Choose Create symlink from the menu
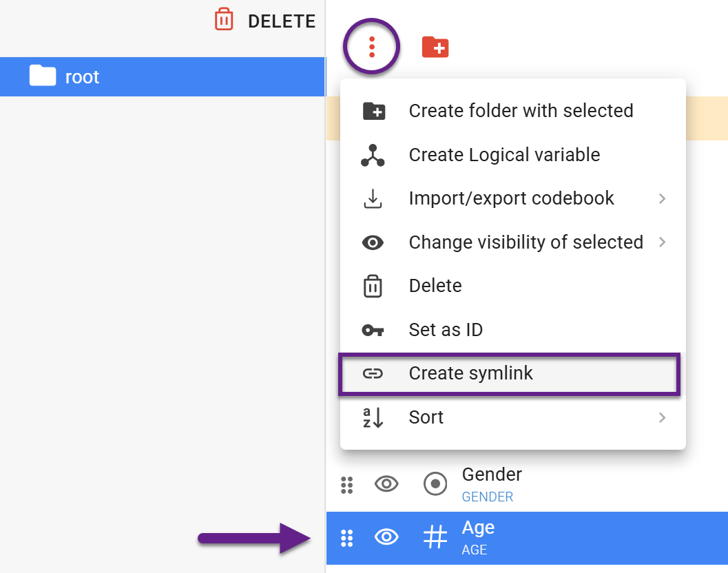 click(x=471, y=373)
